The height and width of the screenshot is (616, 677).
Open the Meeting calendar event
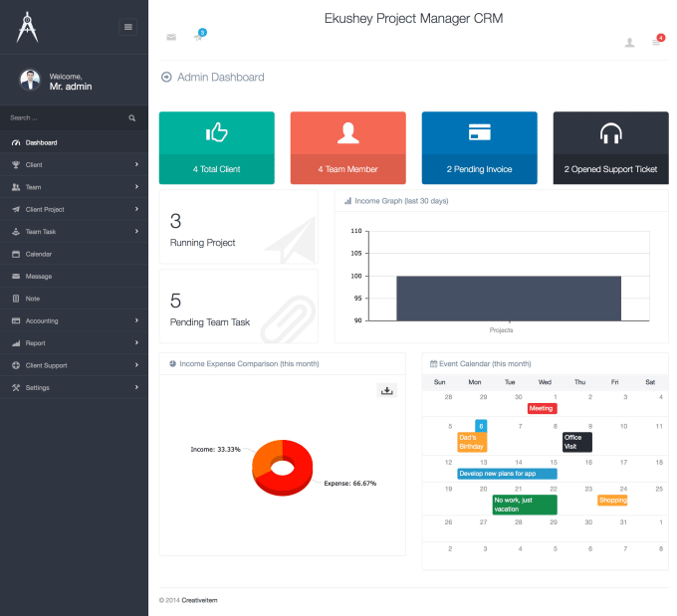click(542, 408)
